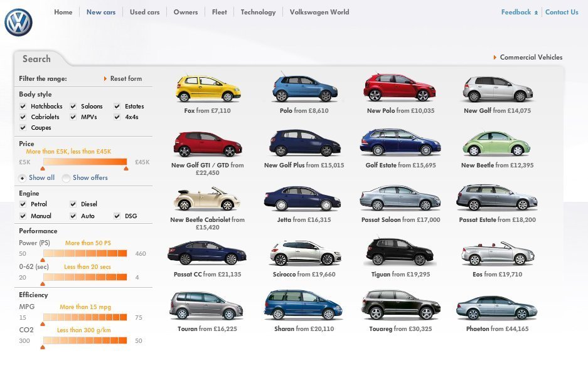This screenshot has height=368, width=588.
Task: Navigate to Volkswagen World
Action: click(x=319, y=11)
